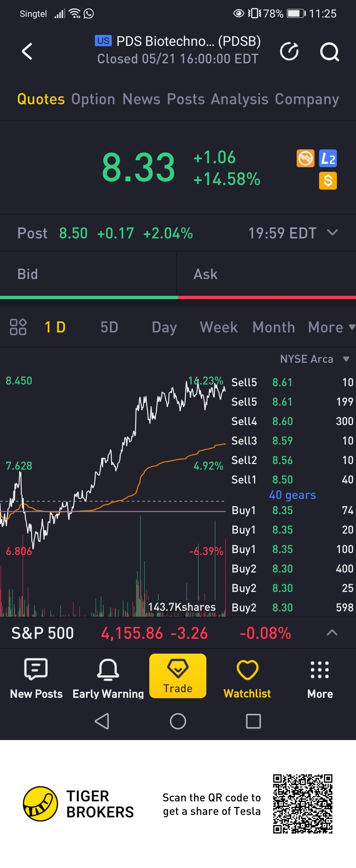
Task: Select Sell5 8.61 row with 199
Action: tap(292, 402)
